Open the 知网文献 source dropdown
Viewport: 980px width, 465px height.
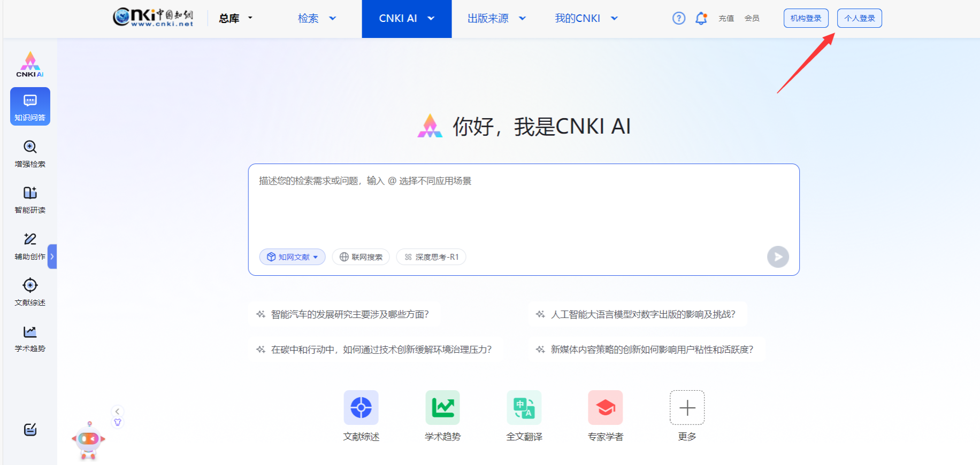(293, 257)
